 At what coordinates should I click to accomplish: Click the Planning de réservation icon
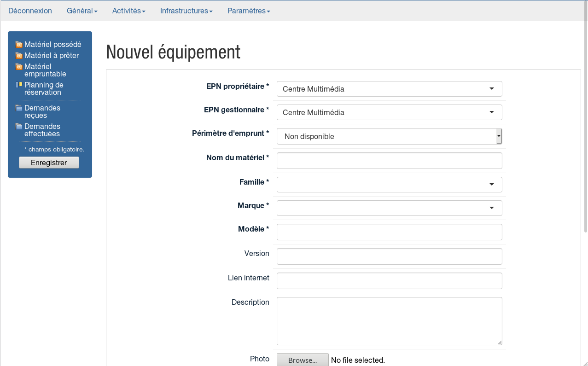pos(19,85)
